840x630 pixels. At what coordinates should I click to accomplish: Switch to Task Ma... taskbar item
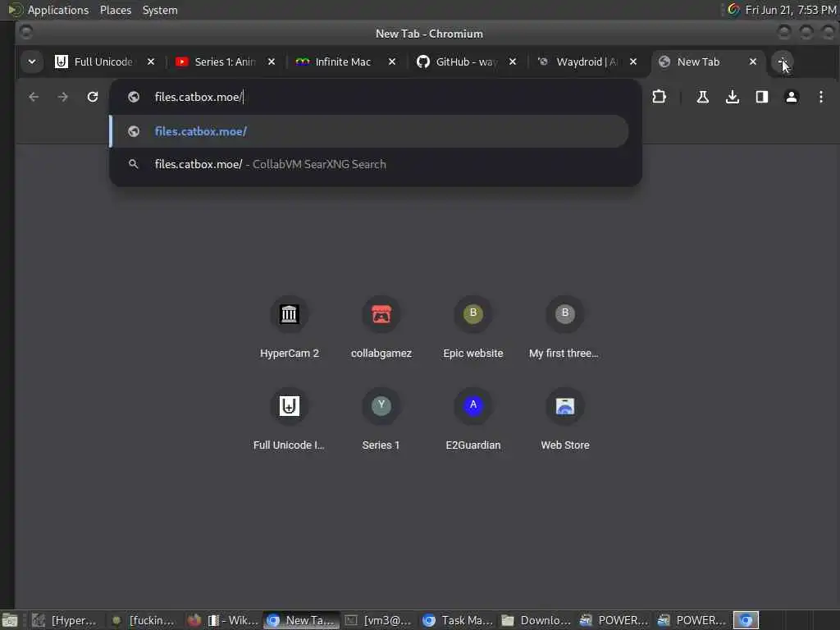pyautogui.click(x=457, y=620)
